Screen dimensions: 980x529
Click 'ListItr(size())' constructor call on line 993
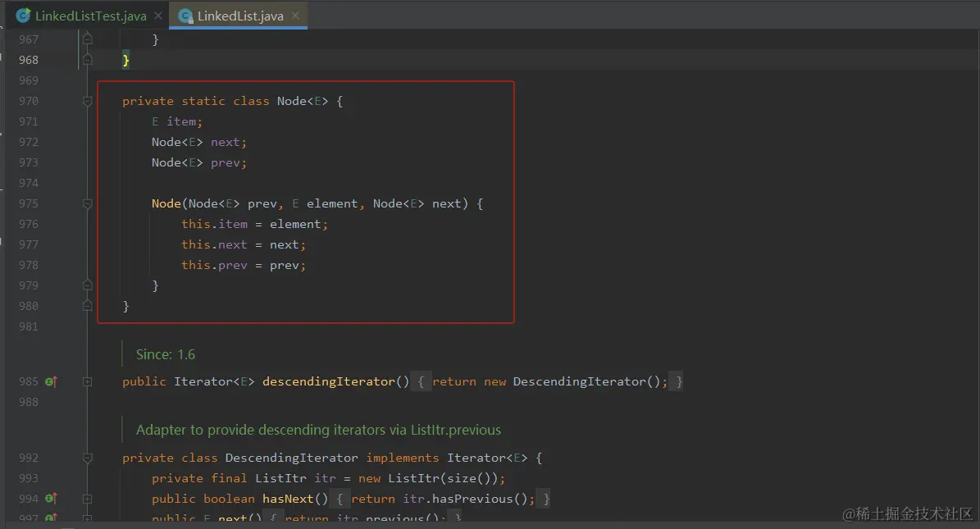[443, 478]
